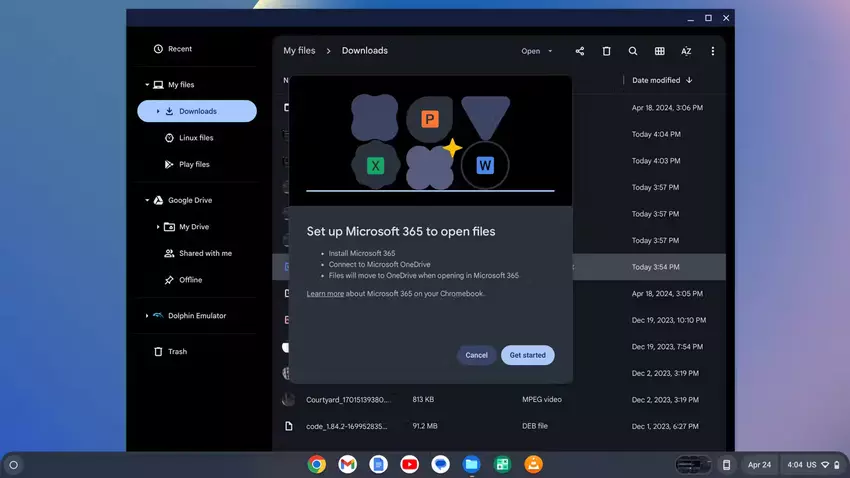Launch YouTube from the shelf
Viewport: 850px width, 478px height.
(409, 464)
